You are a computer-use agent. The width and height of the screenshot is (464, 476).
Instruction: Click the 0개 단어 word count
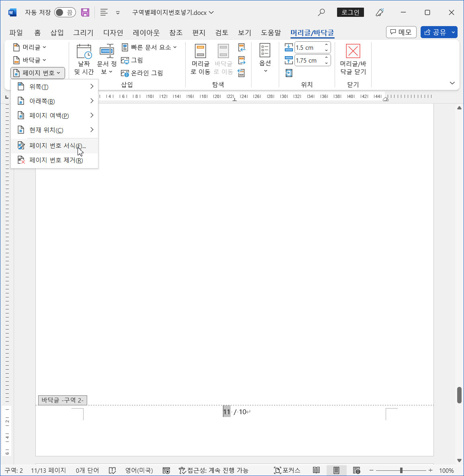(x=87, y=470)
